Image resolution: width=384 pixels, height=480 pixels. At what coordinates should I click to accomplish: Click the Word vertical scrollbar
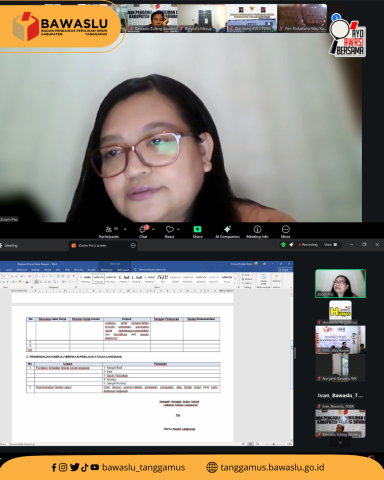(x=292, y=365)
